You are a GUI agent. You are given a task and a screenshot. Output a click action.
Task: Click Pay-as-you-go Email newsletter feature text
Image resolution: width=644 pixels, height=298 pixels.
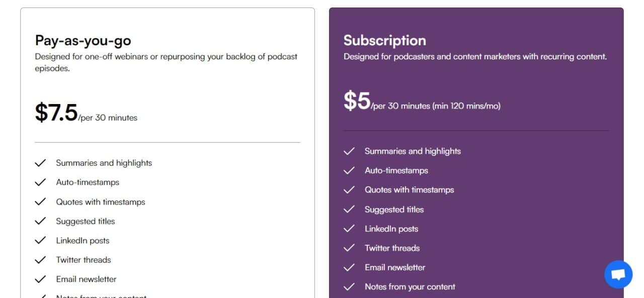coord(86,279)
